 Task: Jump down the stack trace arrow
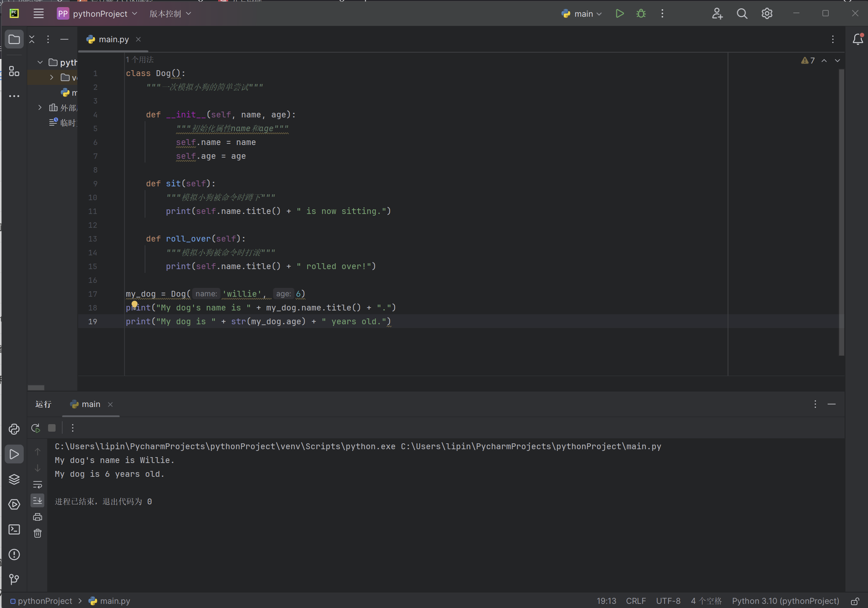38,468
